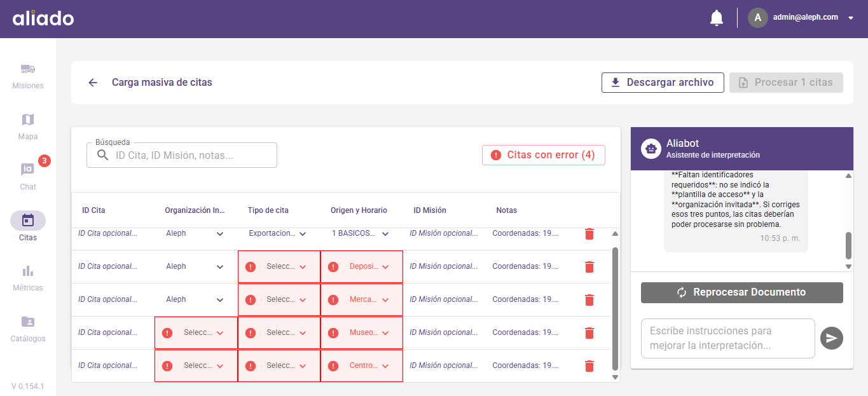The height and width of the screenshot is (396, 868).
Task: Go back using the arrow icon
Action: click(93, 83)
